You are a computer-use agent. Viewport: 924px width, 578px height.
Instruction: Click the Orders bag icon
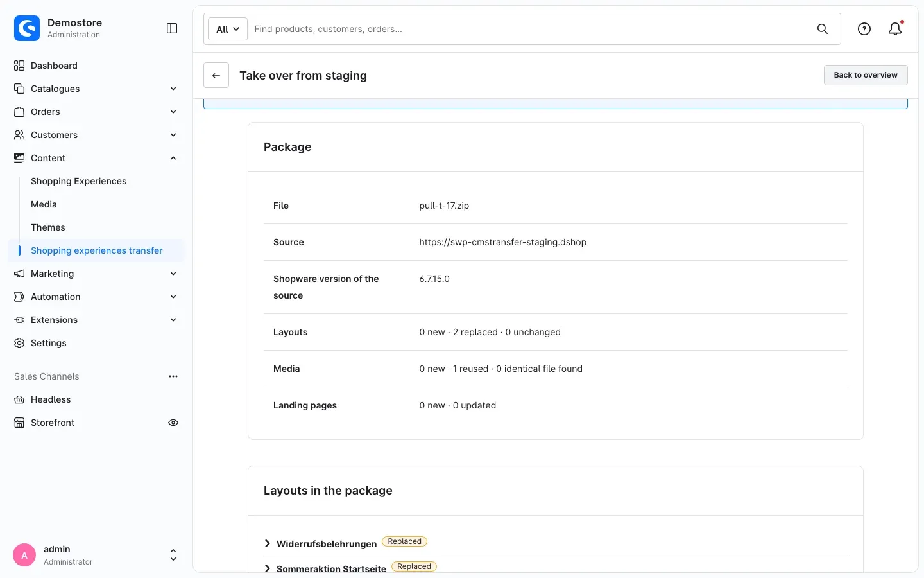[x=19, y=112]
